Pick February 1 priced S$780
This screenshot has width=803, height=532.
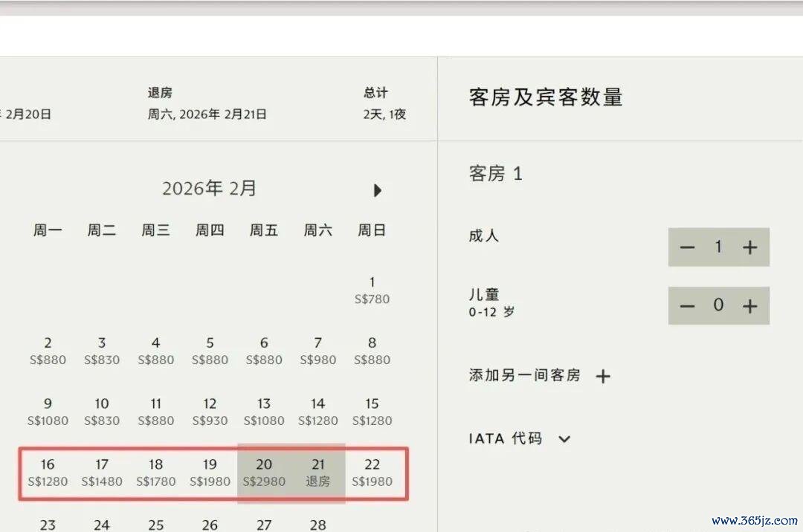coord(372,290)
